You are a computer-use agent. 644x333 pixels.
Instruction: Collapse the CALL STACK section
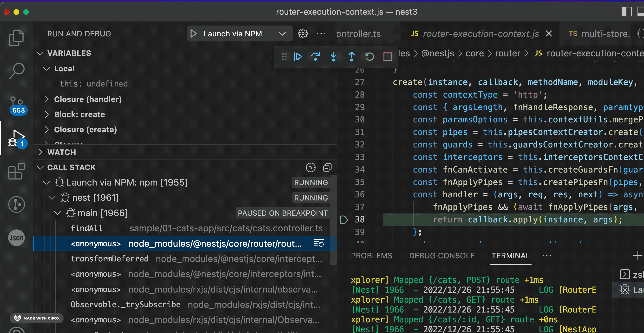coord(40,167)
